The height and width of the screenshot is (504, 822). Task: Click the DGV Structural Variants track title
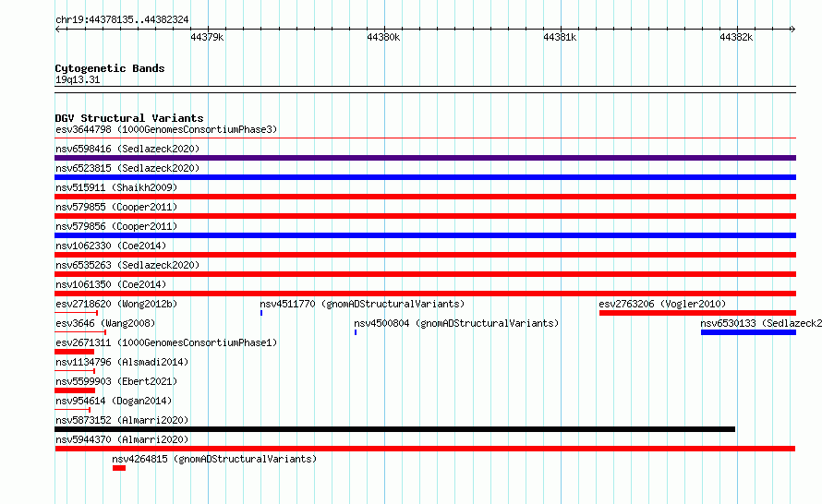129,118
